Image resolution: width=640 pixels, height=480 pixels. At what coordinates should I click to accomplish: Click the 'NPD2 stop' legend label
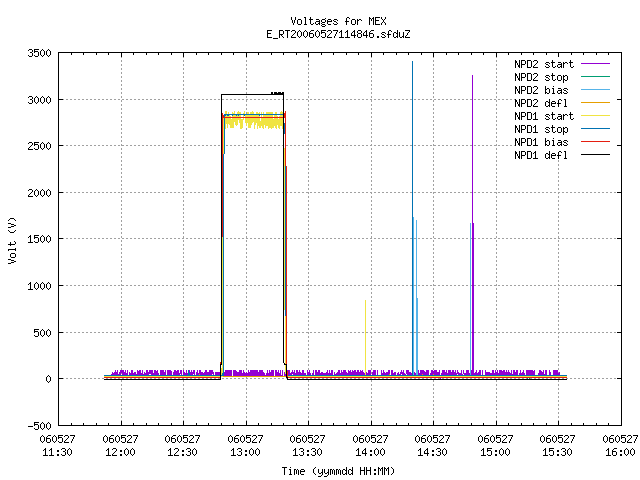541,77
